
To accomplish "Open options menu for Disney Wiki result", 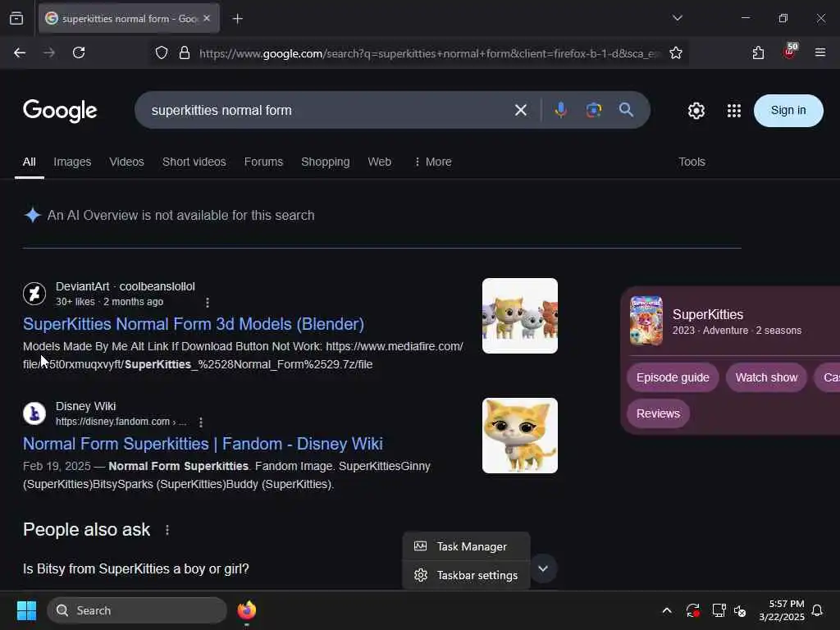I will [201, 422].
